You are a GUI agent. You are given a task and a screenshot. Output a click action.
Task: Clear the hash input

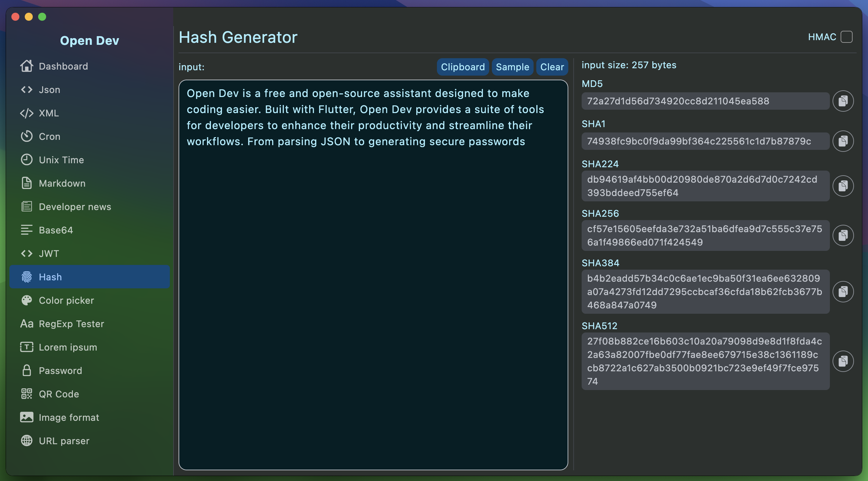click(x=552, y=67)
